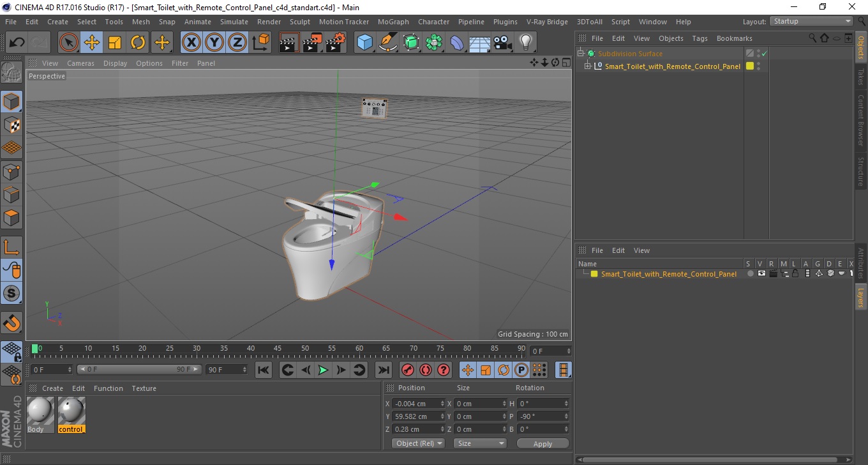The width and height of the screenshot is (868, 465).
Task: Open Object manager Tags menu
Action: (x=700, y=38)
